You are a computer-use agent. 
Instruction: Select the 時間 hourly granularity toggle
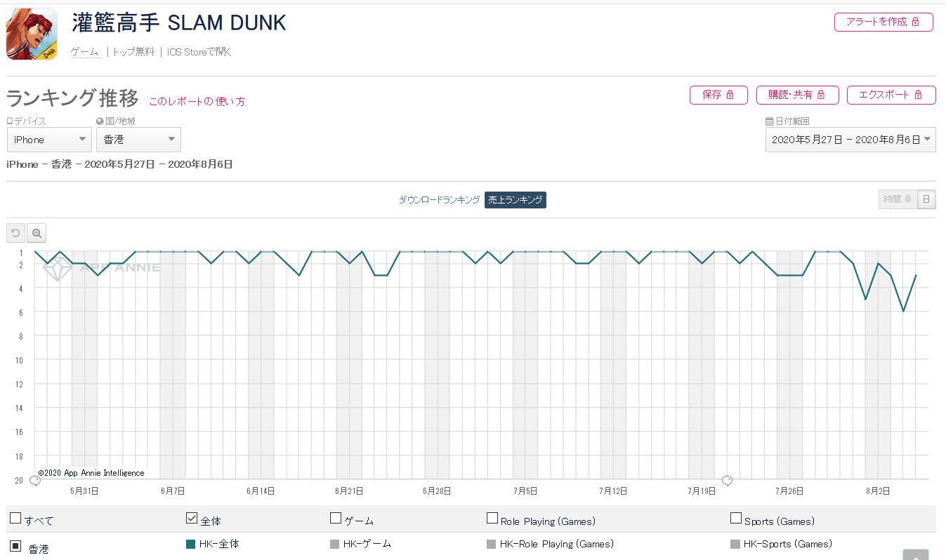point(898,199)
